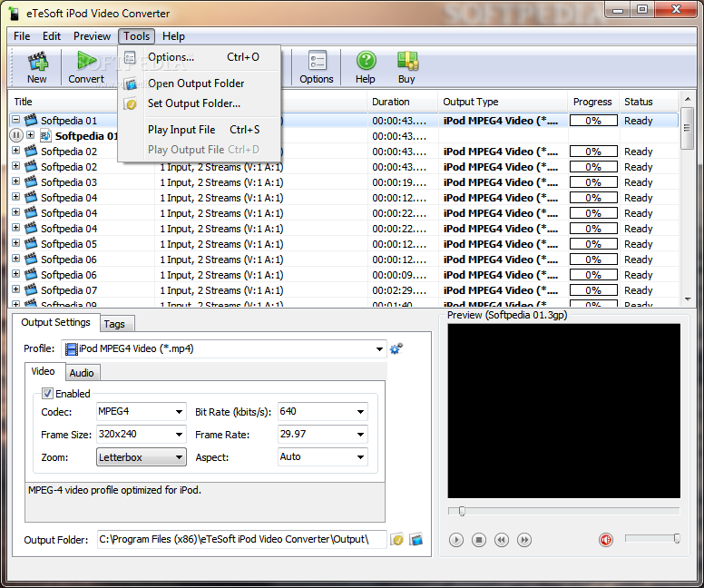Click the Output Folder path field
This screenshot has height=588, width=704.
pyautogui.click(x=241, y=540)
